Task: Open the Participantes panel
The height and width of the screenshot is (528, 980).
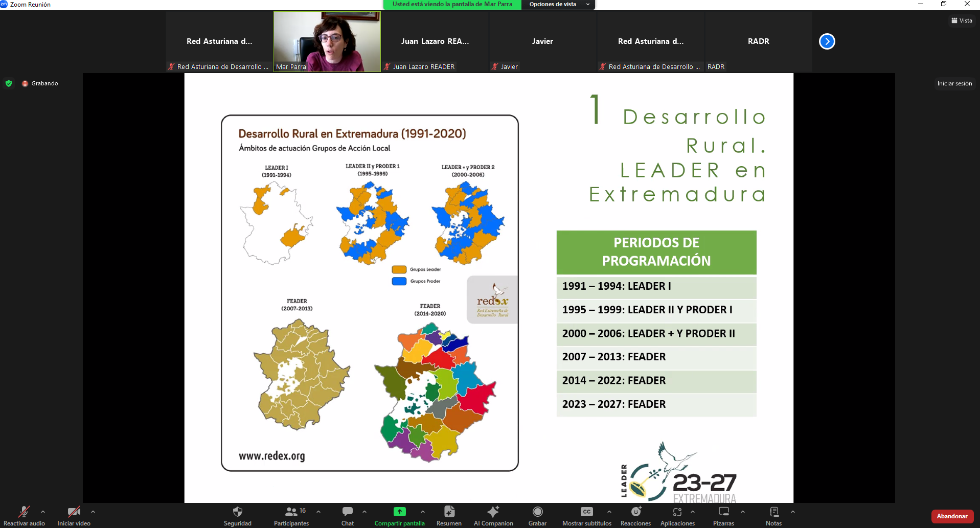Action: (291, 515)
